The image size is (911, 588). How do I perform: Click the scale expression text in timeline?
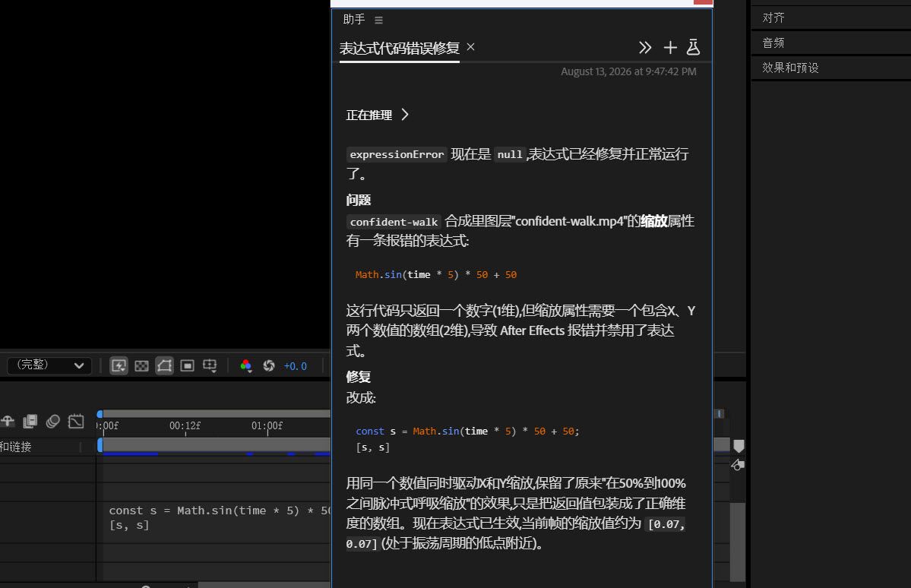click(x=220, y=517)
